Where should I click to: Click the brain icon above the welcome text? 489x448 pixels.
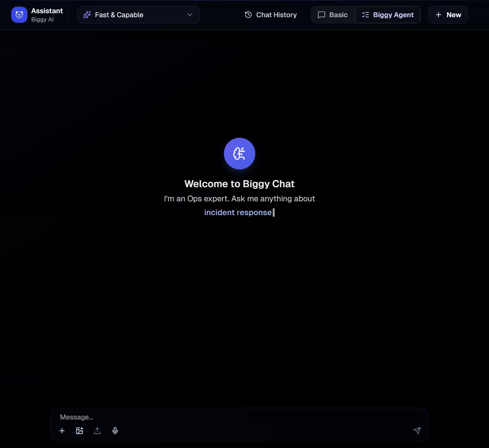pos(240,153)
